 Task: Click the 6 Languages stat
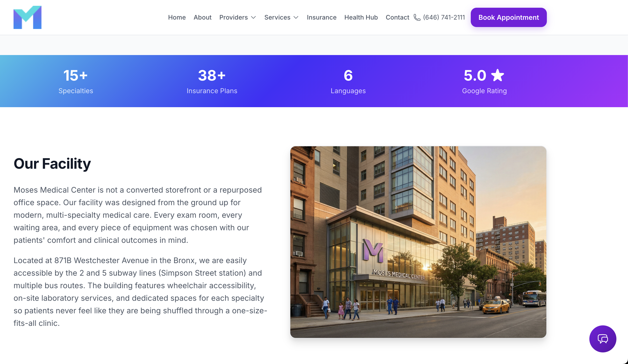tap(348, 81)
